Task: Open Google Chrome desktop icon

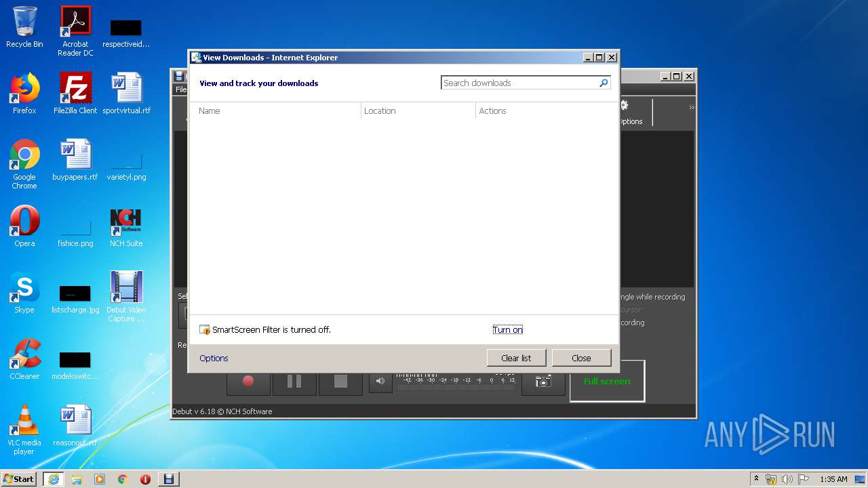Action: coord(24,164)
